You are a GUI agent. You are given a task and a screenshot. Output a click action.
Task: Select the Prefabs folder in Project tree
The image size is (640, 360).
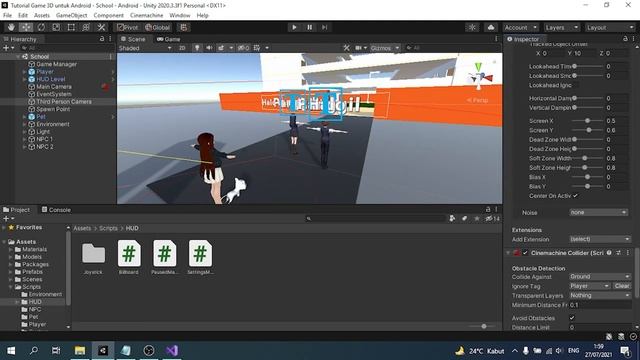pyautogui.click(x=32, y=272)
